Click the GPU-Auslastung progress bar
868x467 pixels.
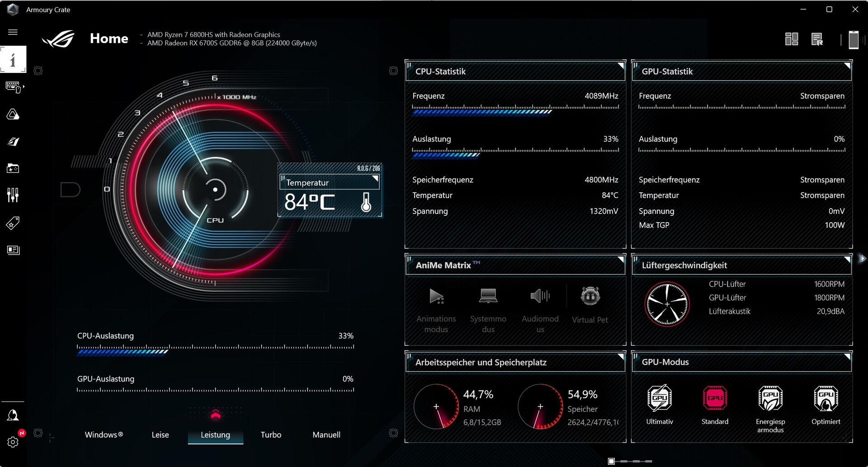click(215, 390)
